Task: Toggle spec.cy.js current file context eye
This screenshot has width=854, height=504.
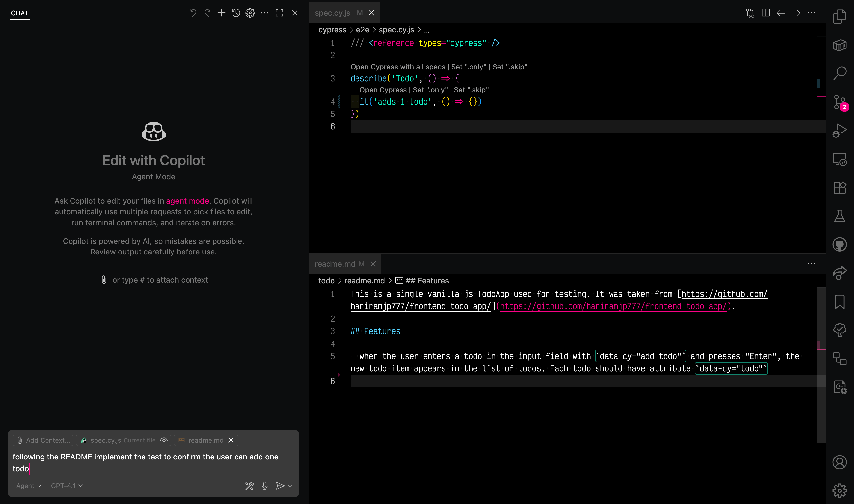Action: coord(164,440)
